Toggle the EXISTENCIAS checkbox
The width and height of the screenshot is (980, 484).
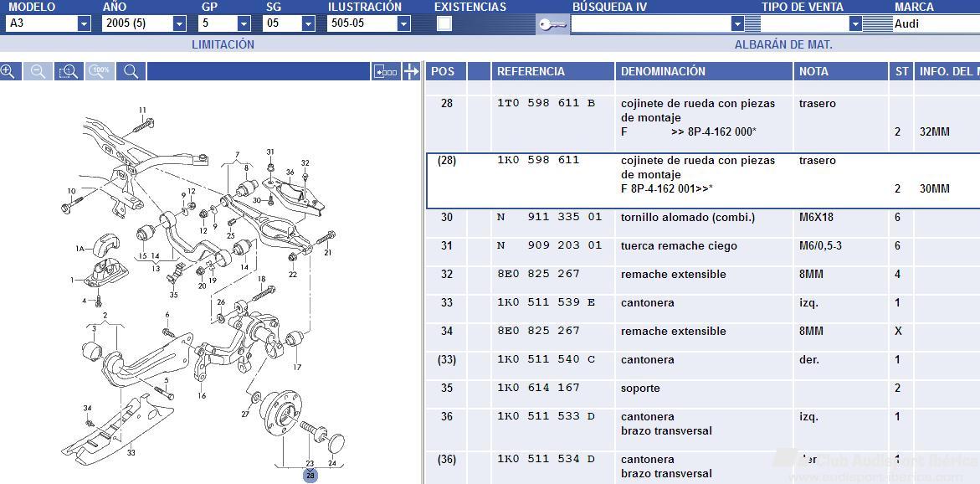(444, 23)
